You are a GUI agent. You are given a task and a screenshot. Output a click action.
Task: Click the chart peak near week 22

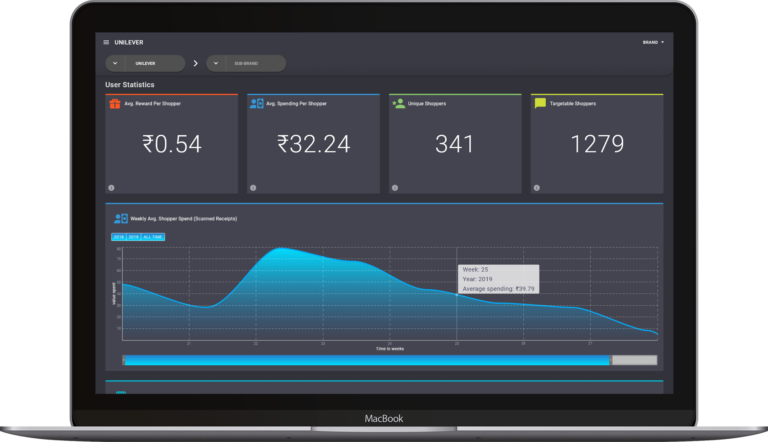pos(280,248)
